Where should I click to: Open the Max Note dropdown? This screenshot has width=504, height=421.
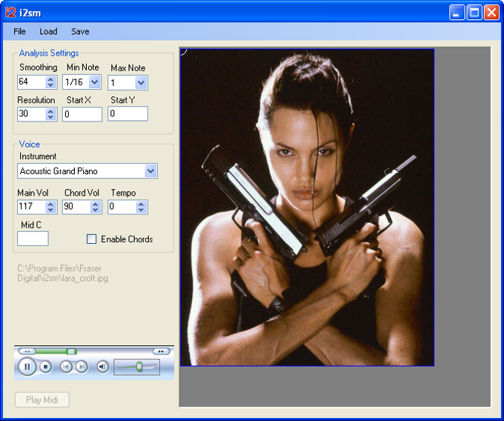click(x=141, y=83)
